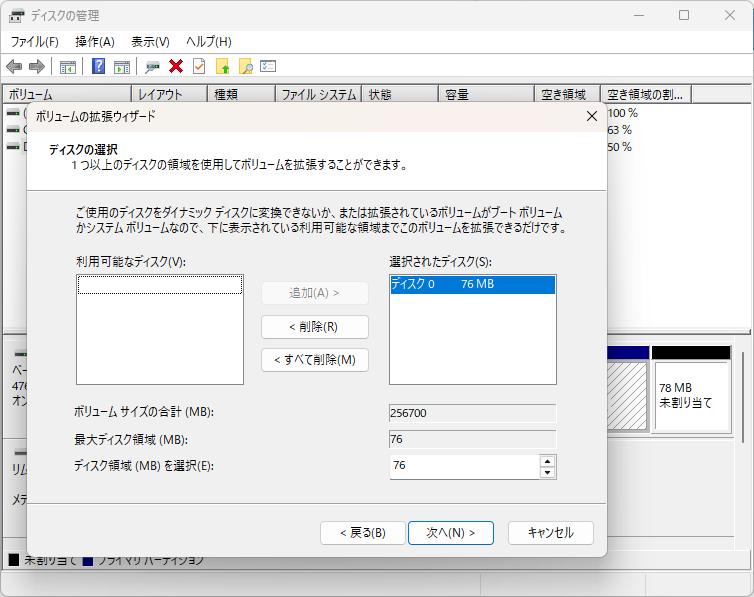Click the disk map vertical scrollbar
The image size is (754, 597).
coord(744,397)
